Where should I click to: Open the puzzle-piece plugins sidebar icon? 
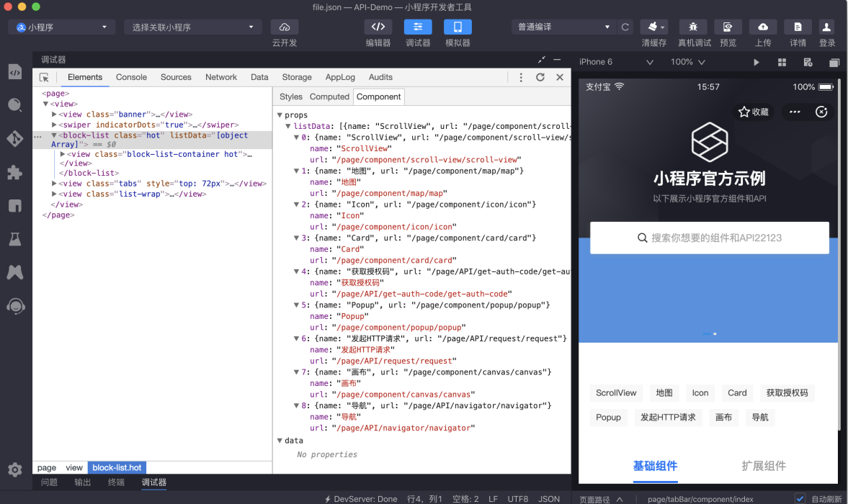[15, 172]
